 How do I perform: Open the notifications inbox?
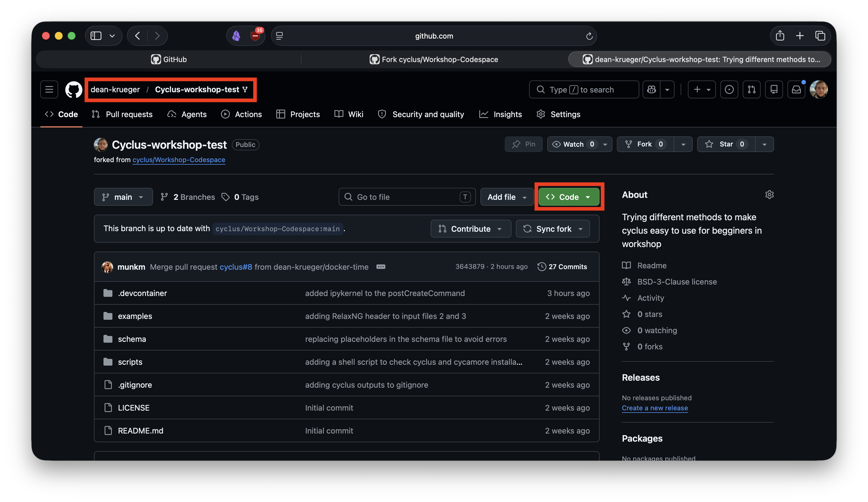796,89
